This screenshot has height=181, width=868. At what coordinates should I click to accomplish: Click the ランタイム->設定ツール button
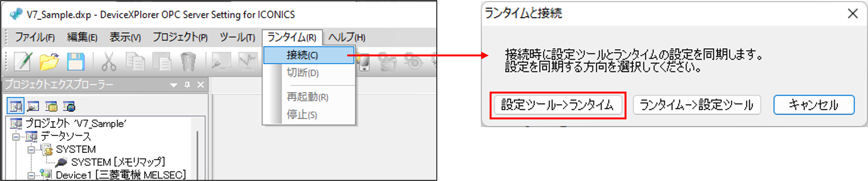coord(697,105)
